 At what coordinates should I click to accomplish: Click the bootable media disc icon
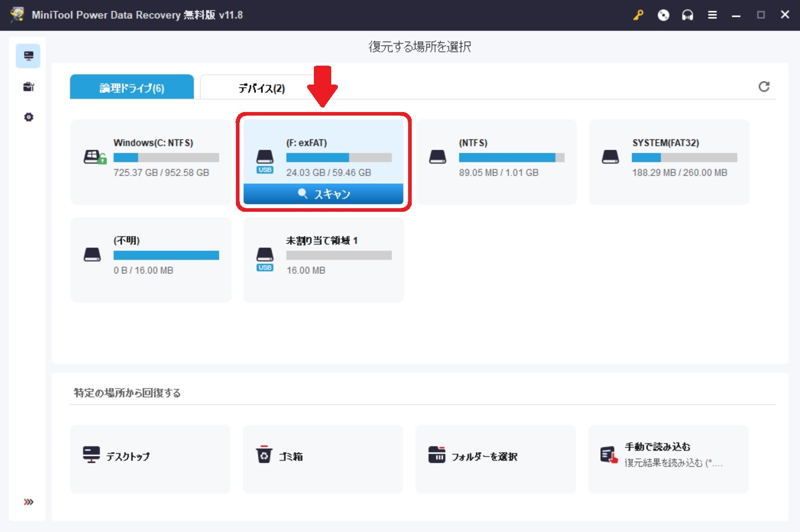click(x=663, y=15)
